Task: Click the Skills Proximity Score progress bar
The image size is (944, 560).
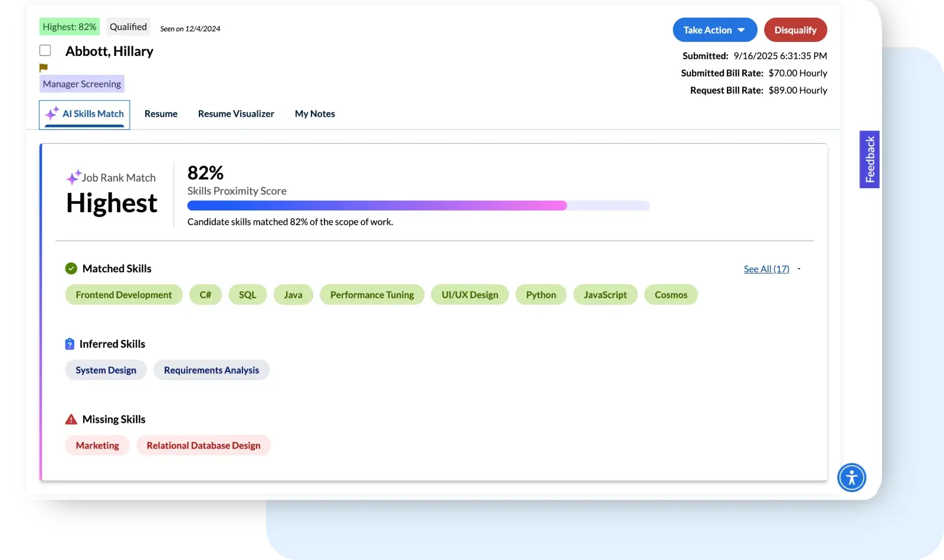Action: coord(418,206)
